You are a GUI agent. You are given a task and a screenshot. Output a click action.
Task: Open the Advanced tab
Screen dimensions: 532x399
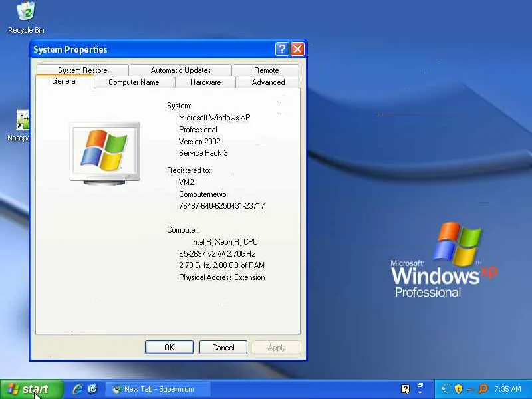pyautogui.click(x=268, y=82)
